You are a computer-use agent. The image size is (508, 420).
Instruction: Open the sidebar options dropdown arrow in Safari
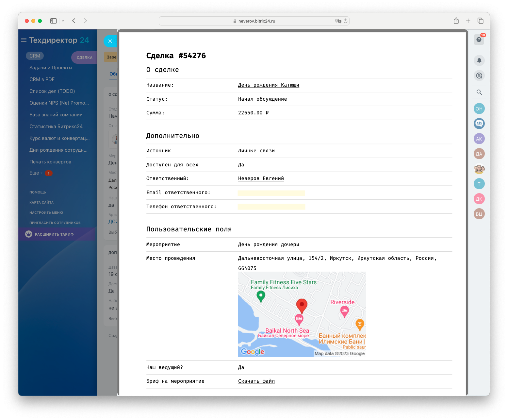click(x=63, y=21)
